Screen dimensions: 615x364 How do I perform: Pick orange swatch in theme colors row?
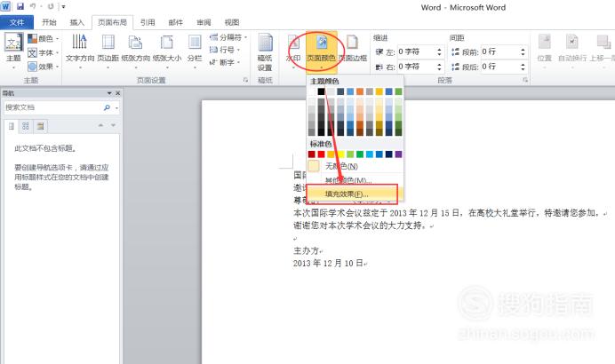click(360, 91)
